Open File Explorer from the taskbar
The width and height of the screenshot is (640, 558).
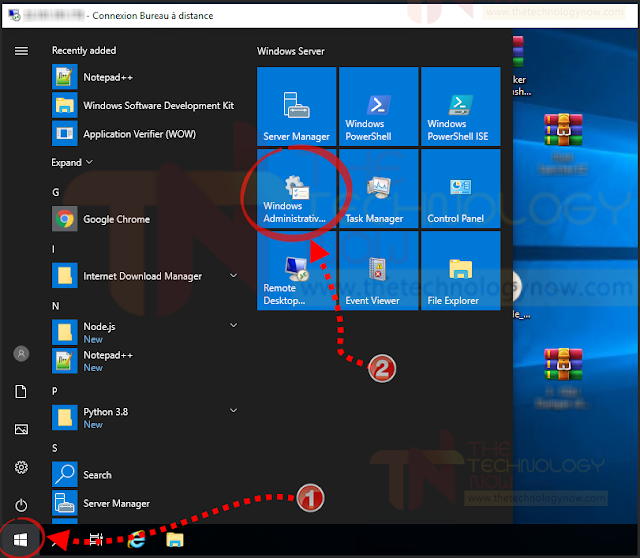click(175, 540)
